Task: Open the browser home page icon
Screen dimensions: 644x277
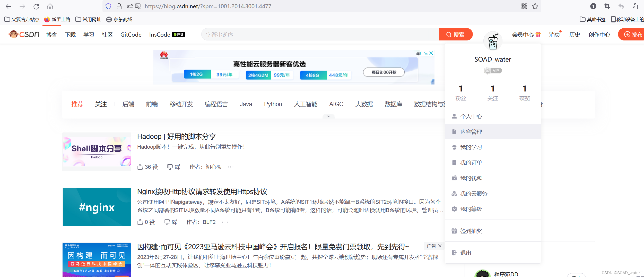Action: pos(50,6)
